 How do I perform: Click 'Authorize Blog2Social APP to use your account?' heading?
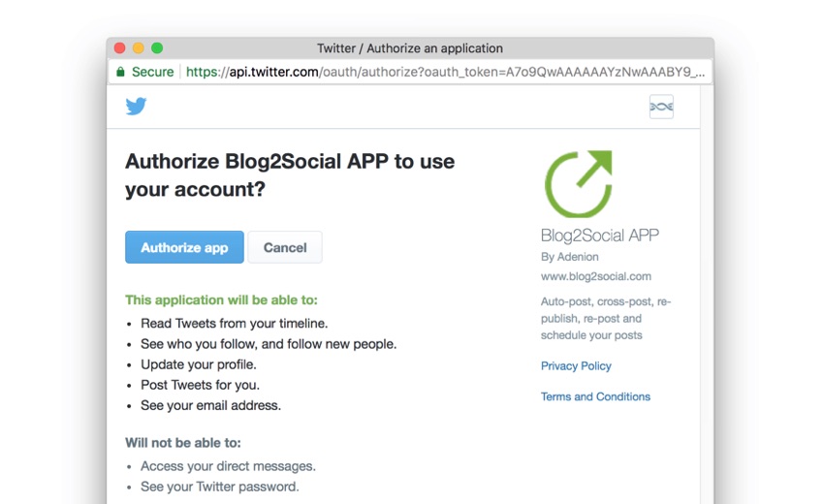point(290,175)
